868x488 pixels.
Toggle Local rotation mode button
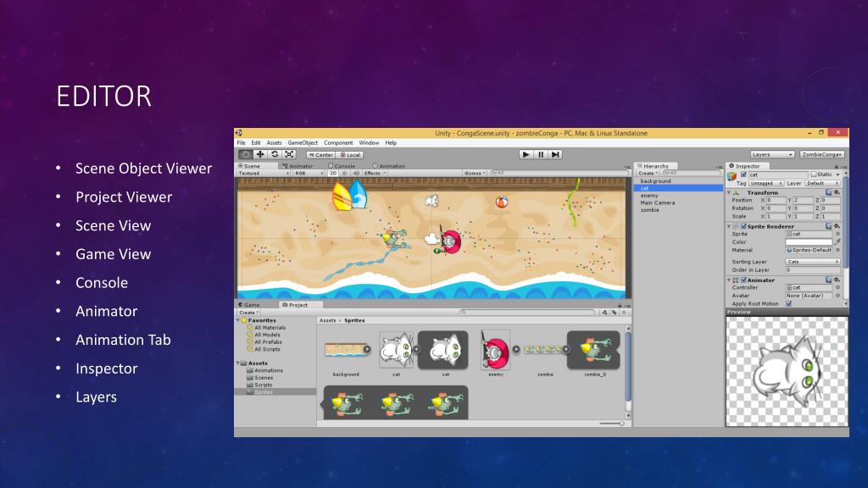click(350, 155)
